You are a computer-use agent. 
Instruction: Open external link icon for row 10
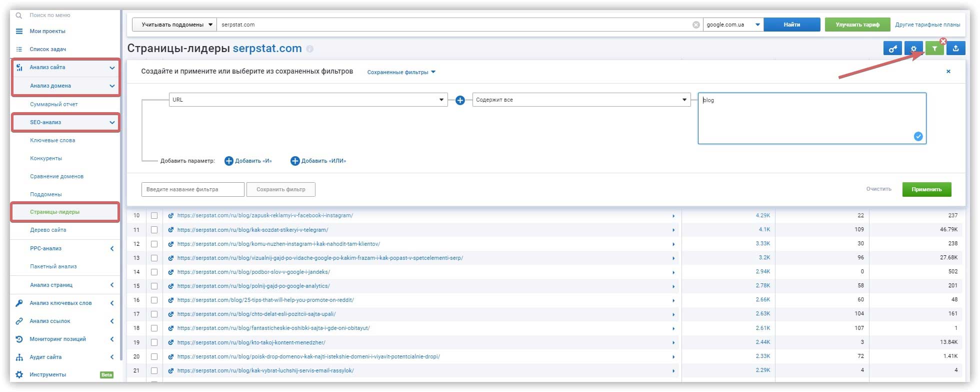(x=170, y=216)
